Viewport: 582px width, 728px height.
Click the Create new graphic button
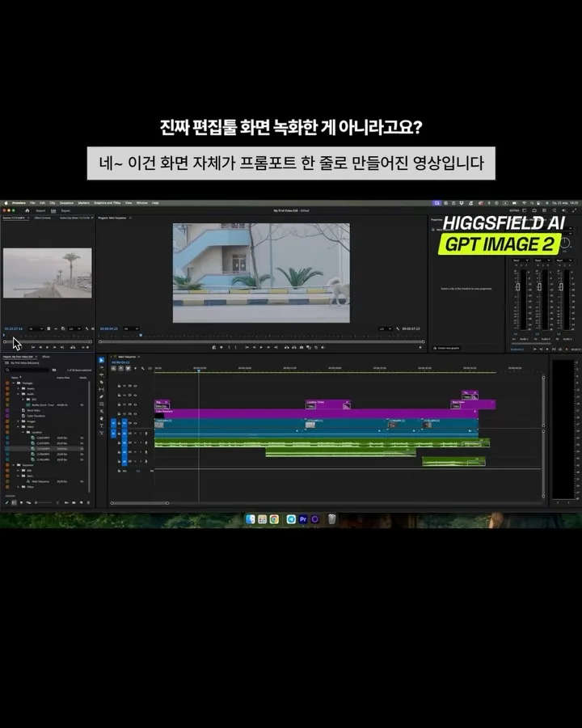[x=447, y=348]
